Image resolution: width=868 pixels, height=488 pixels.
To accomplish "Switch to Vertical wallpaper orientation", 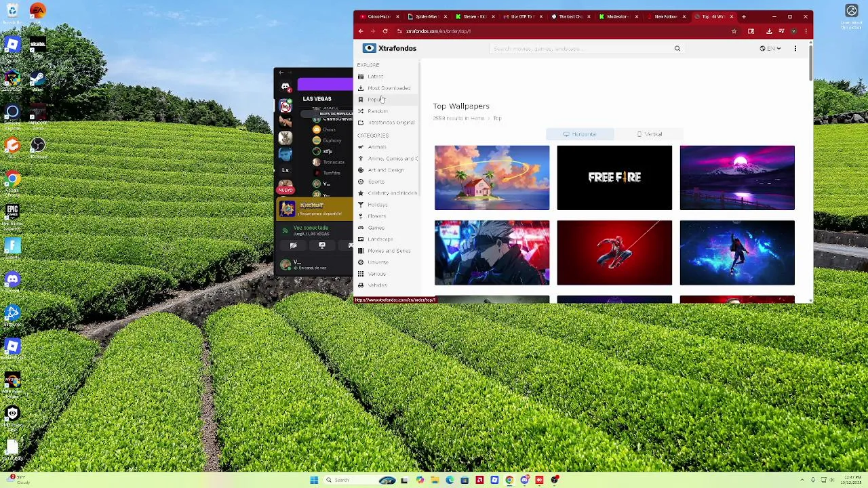I will (x=649, y=134).
